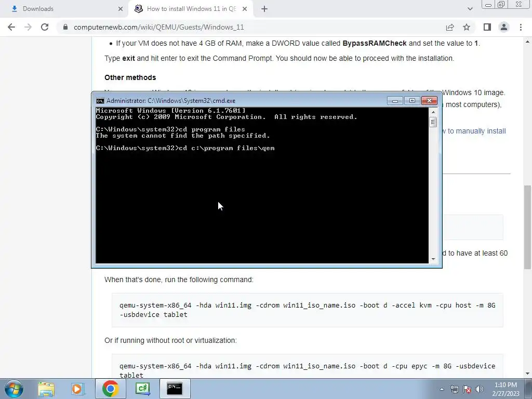Click cmd scrollbar up arrow
This screenshot has height=399, width=532.
coord(433,112)
